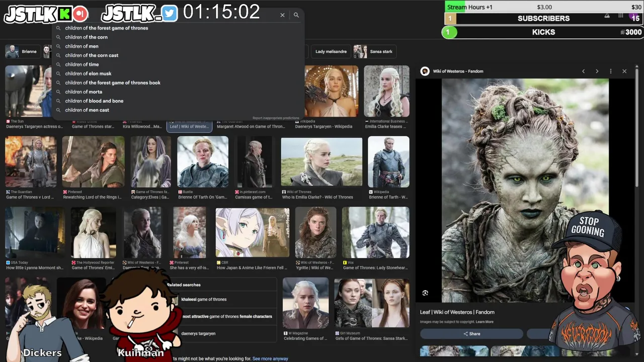Open Bustle 'Brienne Of Tarth' thumbnail
The image size is (644, 362).
pyautogui.click(x=203, y=162)
